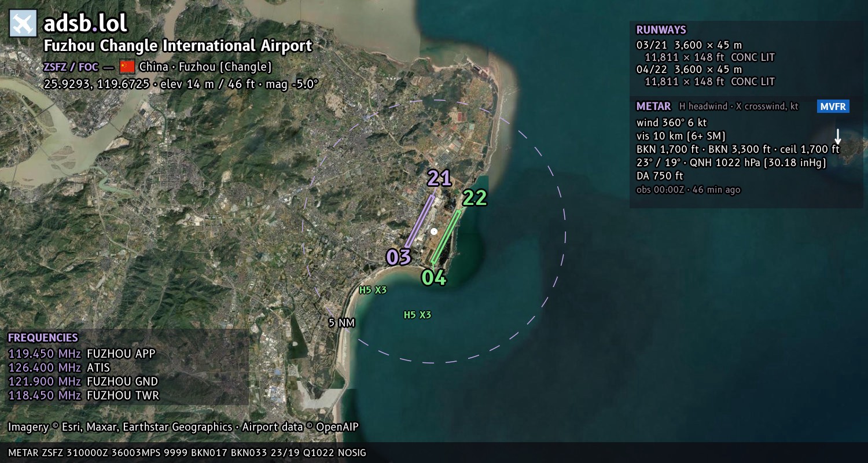The image size is (868, 463).
Task: Click the China flag icon
Action: coord(127,66)
